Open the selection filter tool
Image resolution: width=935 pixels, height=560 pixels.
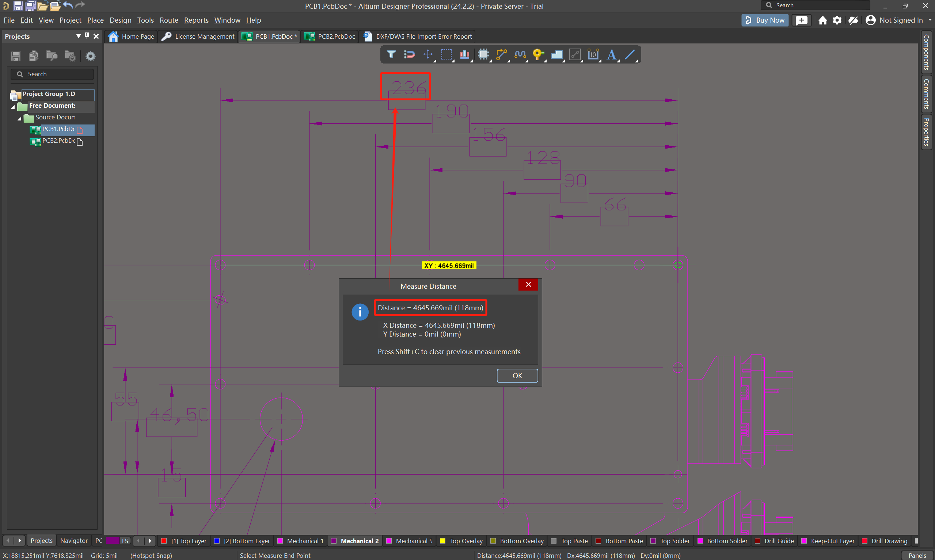(x=391, y=54)
